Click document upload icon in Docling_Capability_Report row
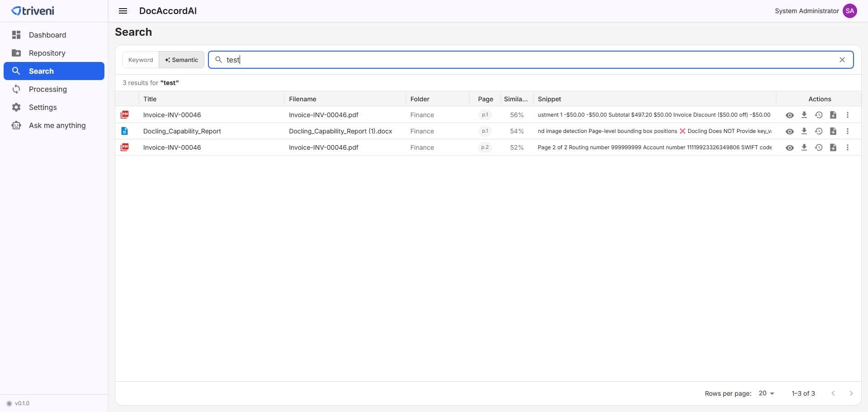Viewport: 868px width, 412px height. (x=833, y=131)
